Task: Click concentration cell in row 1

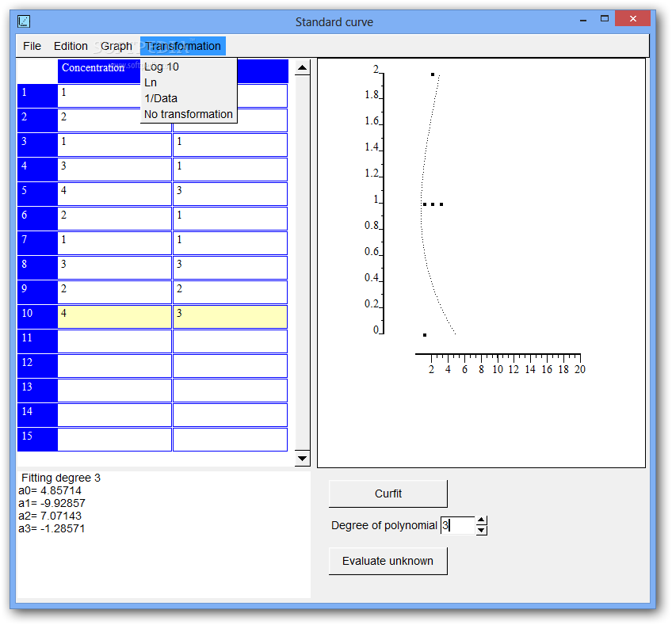Action: pos(99,96)
